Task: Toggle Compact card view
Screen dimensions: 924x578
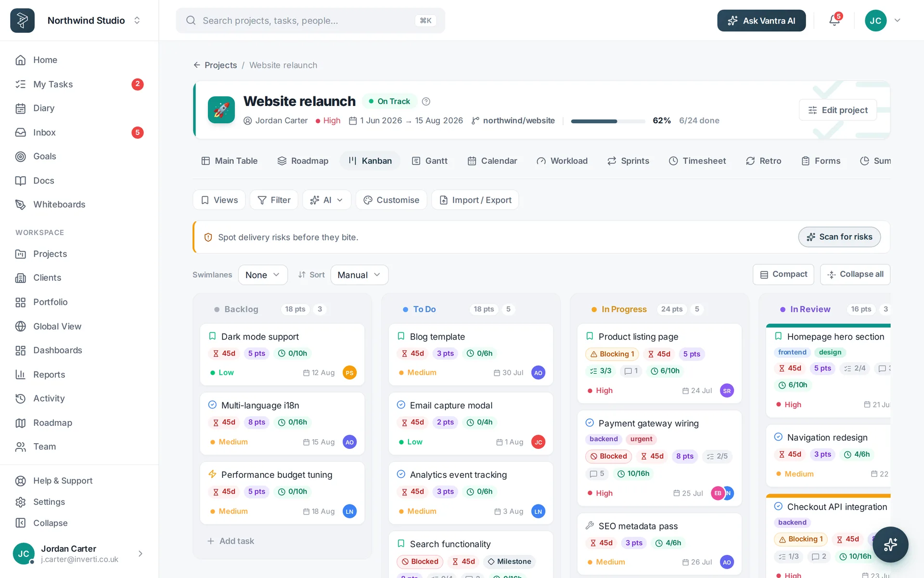Action: 783,275
